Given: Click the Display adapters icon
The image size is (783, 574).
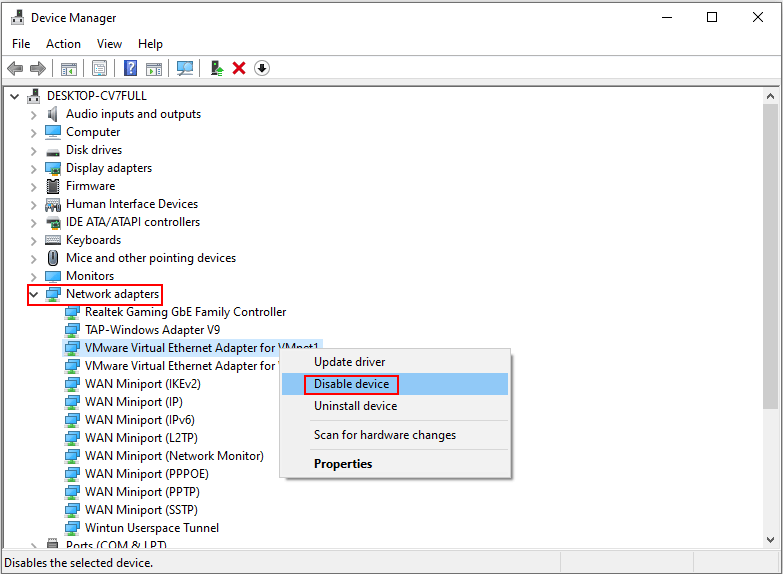Looking at the screenshot, I should click(x=53, y=168).
